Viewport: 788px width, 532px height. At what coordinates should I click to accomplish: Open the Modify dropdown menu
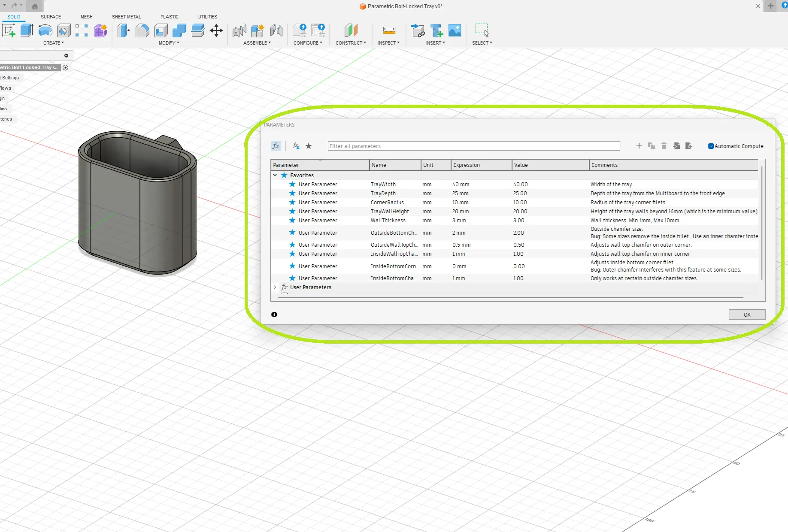(x=169, y=42)
